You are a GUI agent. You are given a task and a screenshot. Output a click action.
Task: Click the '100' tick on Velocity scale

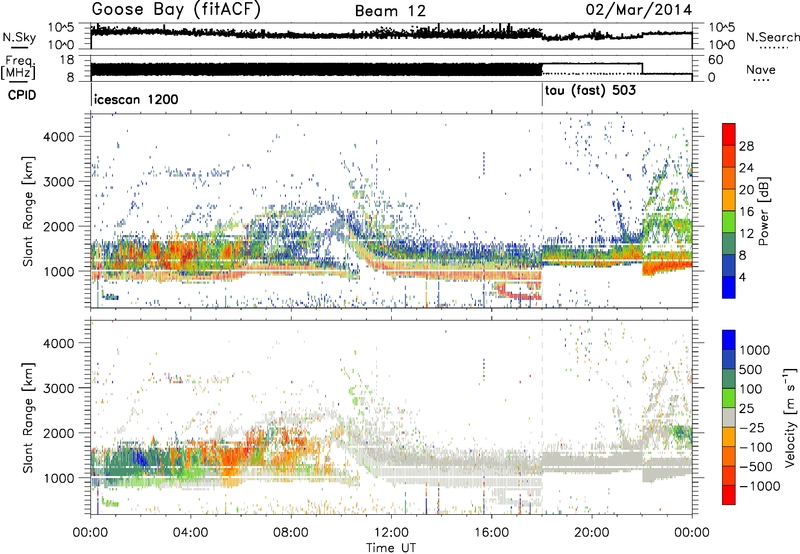[x=750, y=389]
